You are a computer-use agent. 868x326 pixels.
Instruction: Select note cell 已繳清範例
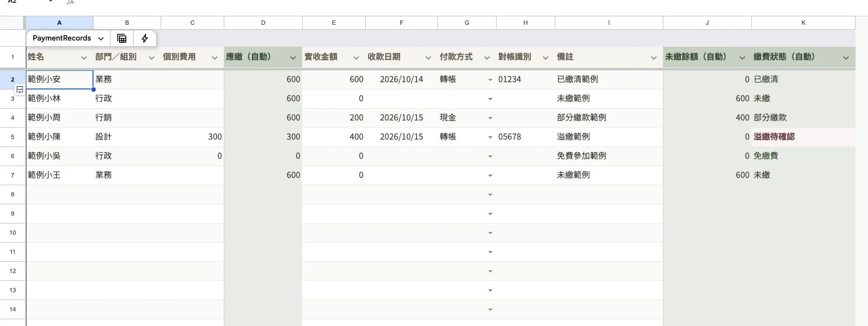tap(609, 80)
